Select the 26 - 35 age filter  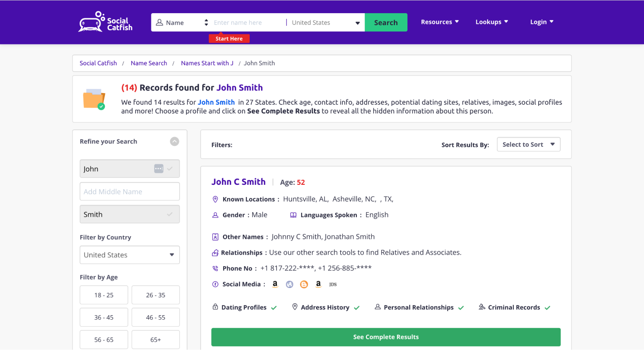point(156,295)
